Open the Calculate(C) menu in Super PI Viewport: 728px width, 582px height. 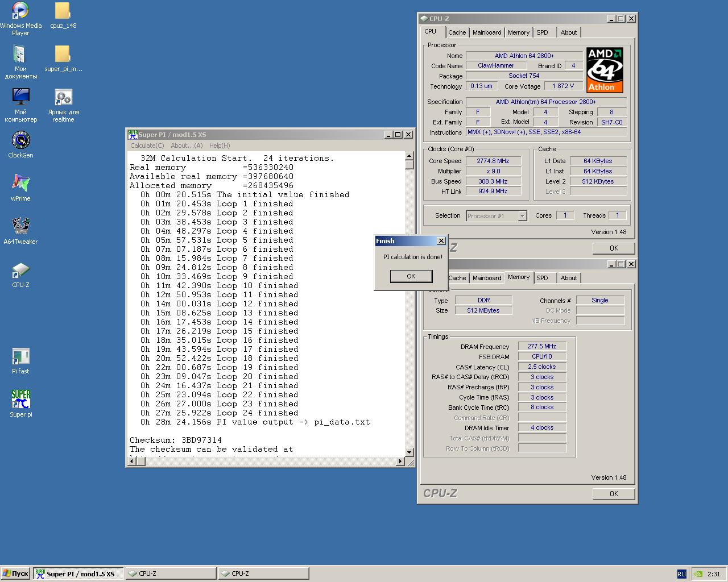147,145
